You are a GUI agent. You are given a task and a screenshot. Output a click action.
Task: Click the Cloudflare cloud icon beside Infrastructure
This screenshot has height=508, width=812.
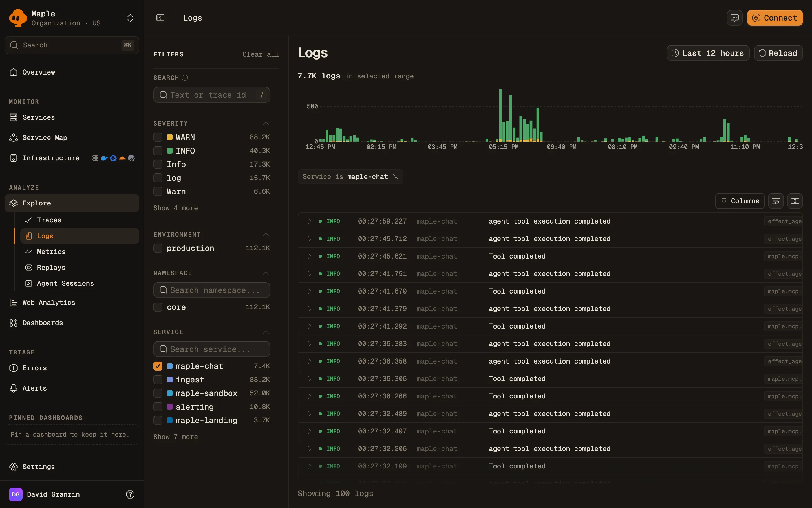(122, 158)
